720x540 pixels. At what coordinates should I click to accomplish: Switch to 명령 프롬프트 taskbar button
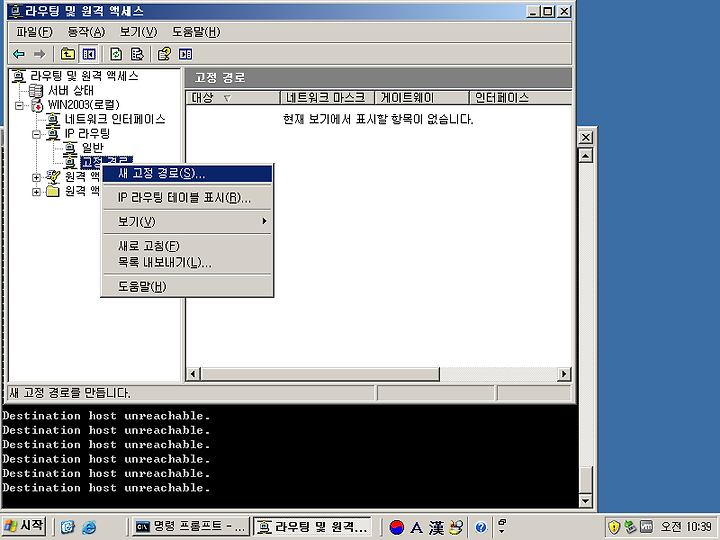pyautogui.click(x=191, y=527)
